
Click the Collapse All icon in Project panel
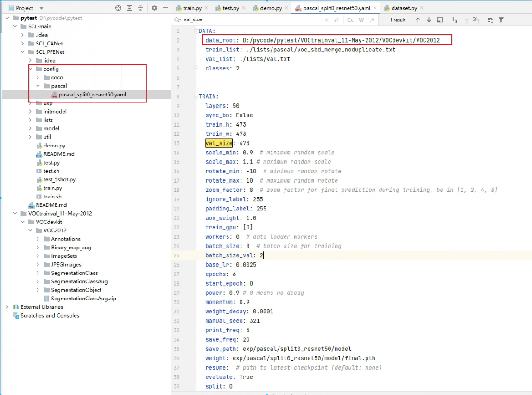[x=140, y=8]
